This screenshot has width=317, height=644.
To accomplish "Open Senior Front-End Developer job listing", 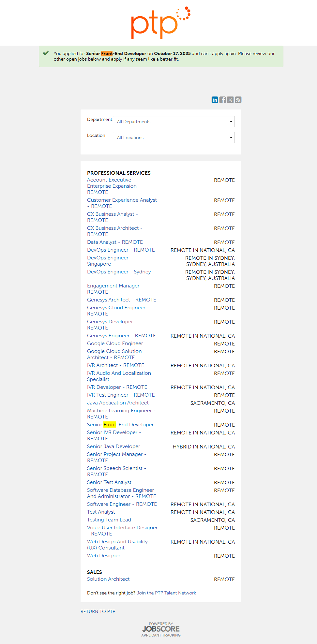I will 120,425.
